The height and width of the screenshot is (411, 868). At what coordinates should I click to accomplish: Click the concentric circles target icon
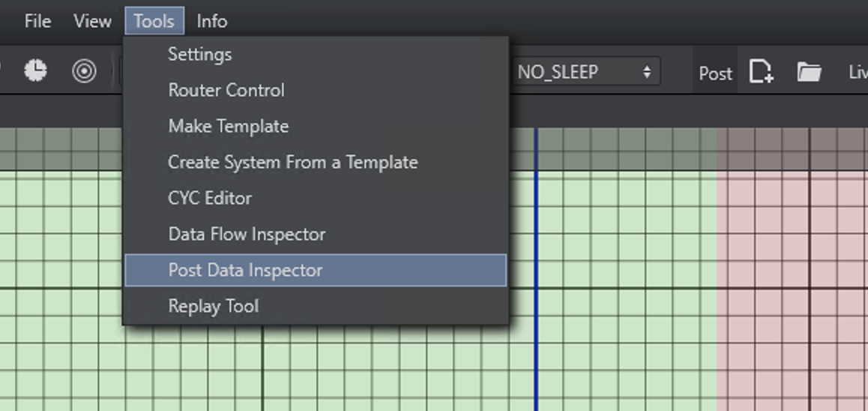[x=84, y=71]
